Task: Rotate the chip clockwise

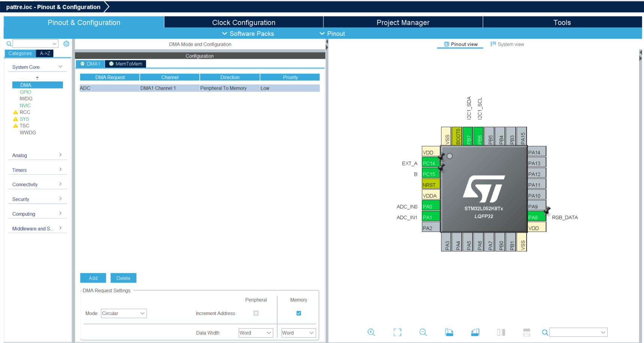Action: [449, 332]
